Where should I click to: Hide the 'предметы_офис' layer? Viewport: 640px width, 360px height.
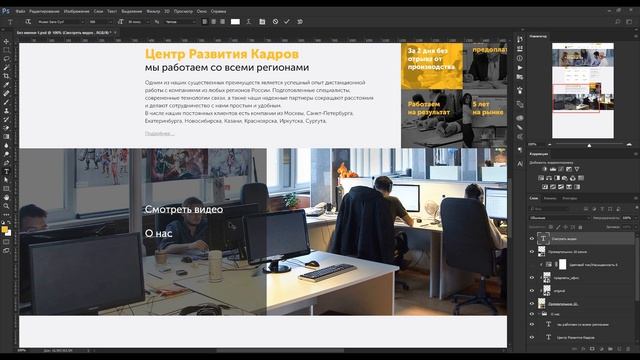click(x=532, y=278)
